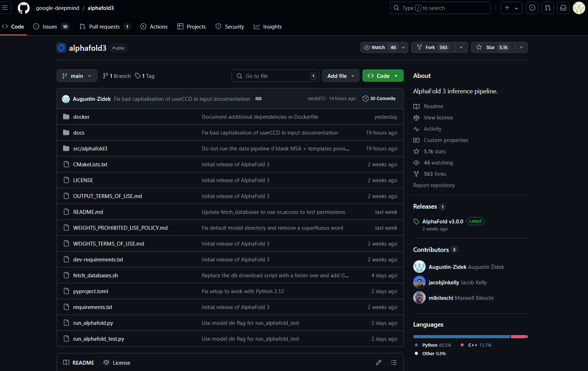The image size is (588, 371).
Task: Click the Python segment of language bar
Action: [x=462, y=337]
